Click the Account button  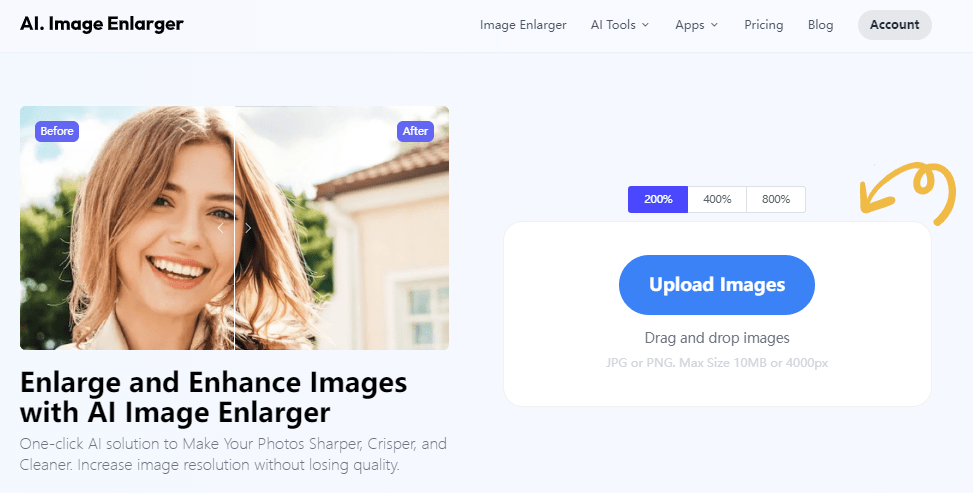894,25
